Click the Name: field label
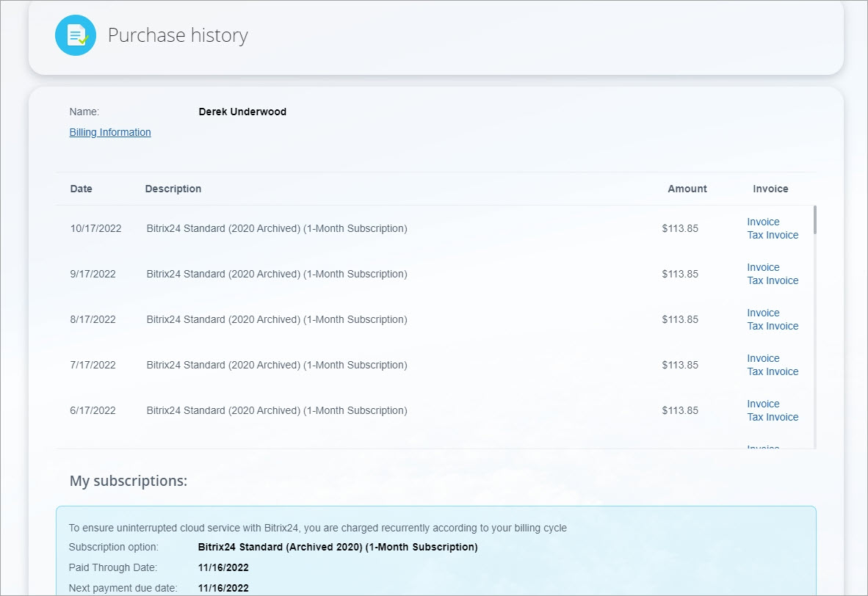The height and width of the screenshot is (596, 868). tap(84, 112)
